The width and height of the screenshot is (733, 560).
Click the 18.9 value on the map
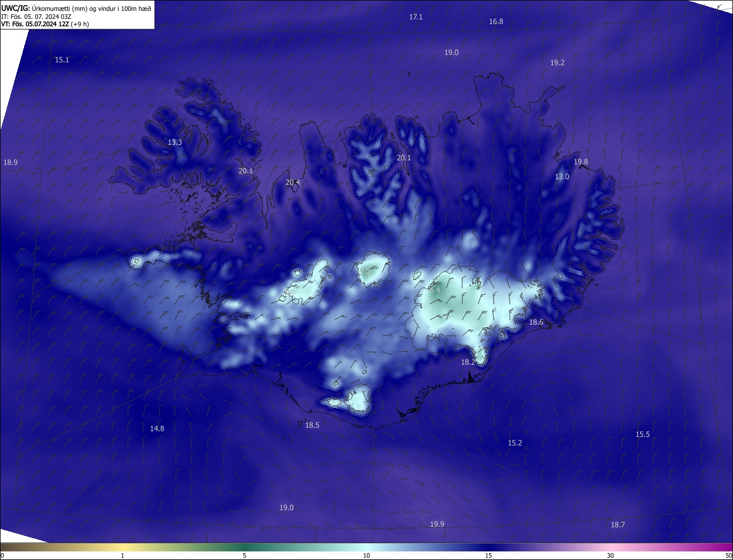click(x=10, y=162)
